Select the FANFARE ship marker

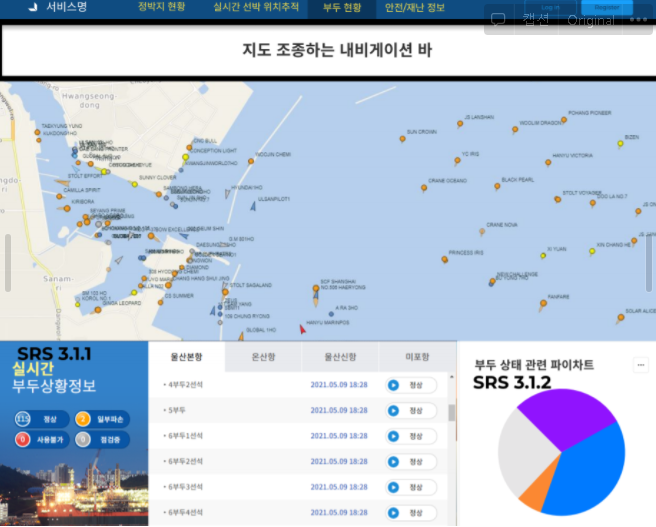click(543, 304)
